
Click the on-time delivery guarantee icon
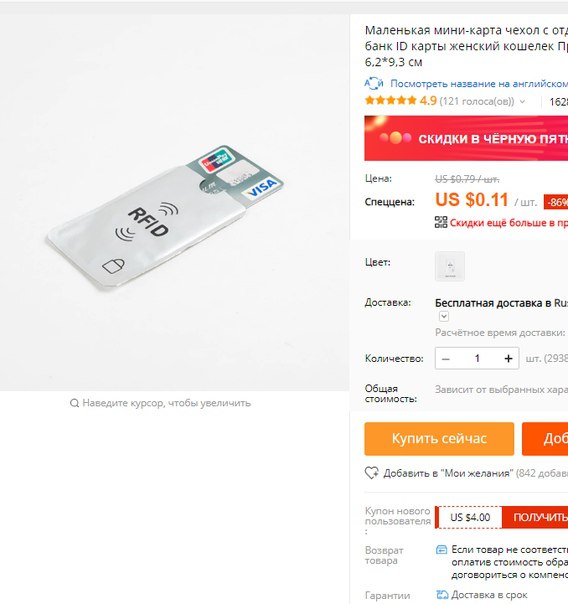click(x=442, y=595)
